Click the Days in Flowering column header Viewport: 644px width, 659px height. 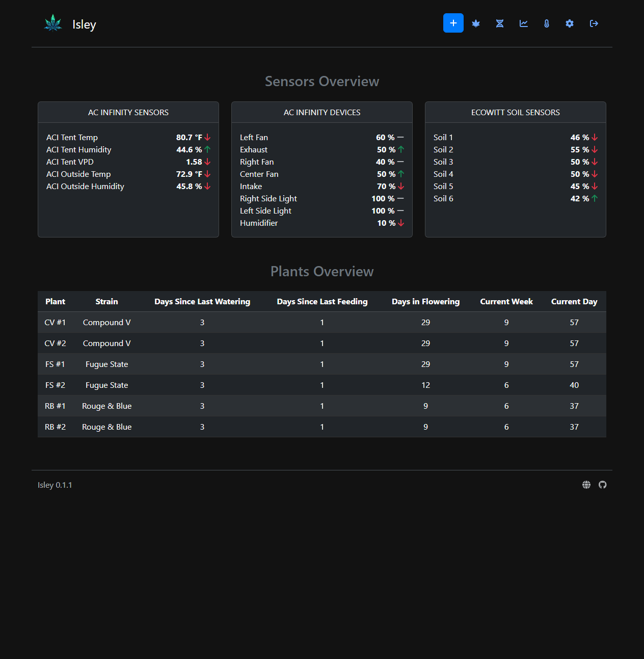point(425,301)
